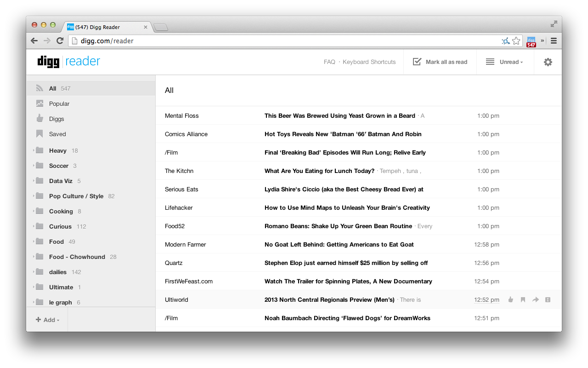588x368 pixels.
Task: Open the Noah Baumbach 'Flawed Dogs' article
Action: (348, 318)
